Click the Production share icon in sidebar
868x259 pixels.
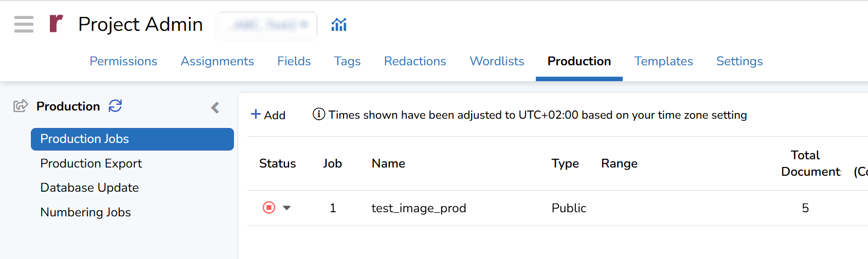click(21, 106)
